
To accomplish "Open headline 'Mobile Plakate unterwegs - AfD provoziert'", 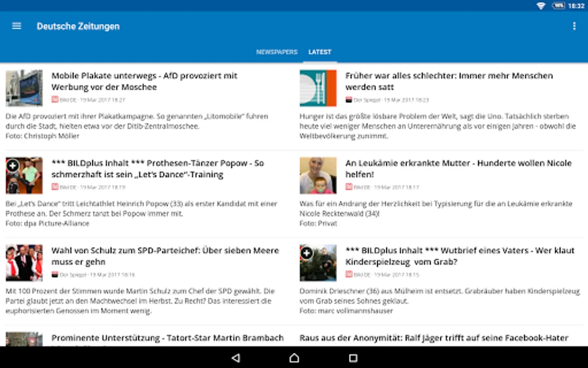I will click(x=144, y=81).
